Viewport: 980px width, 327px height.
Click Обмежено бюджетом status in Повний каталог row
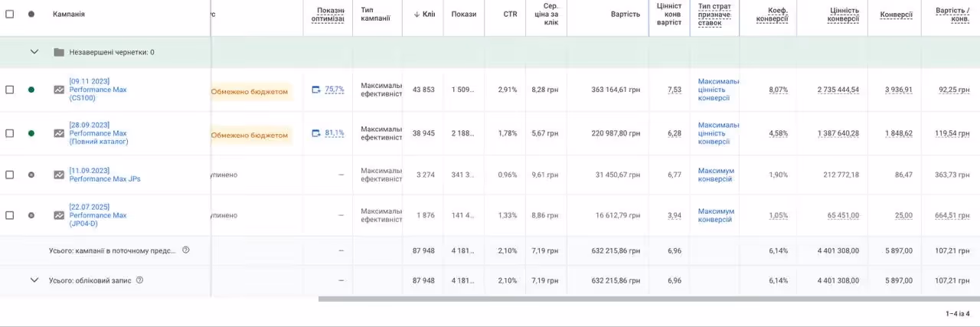(250, 136)
